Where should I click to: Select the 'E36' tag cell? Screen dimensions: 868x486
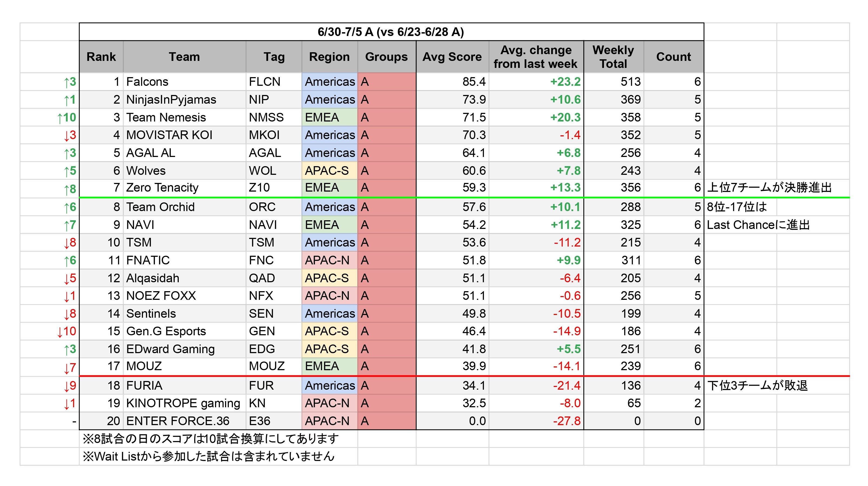(274, 421)
